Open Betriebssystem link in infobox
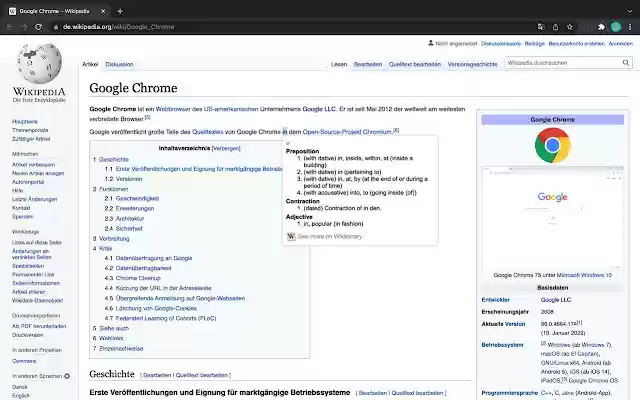Viewport: 640px width, 400px height. pos(502,345)
